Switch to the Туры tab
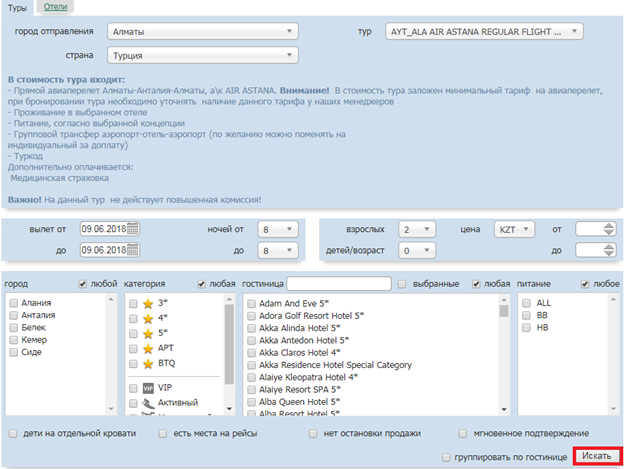 pos(17,8)
